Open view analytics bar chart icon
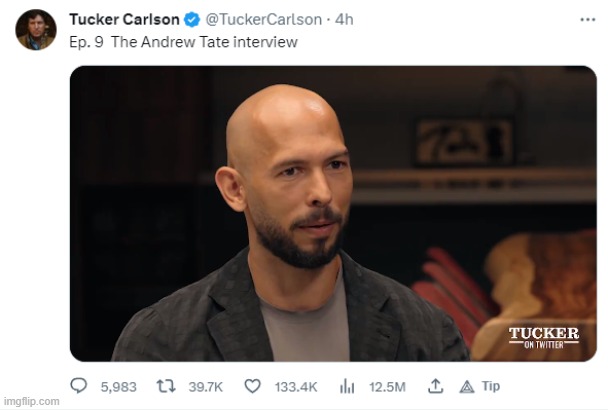608x410 pixels. pyautogui.click(x=347, y=386)
